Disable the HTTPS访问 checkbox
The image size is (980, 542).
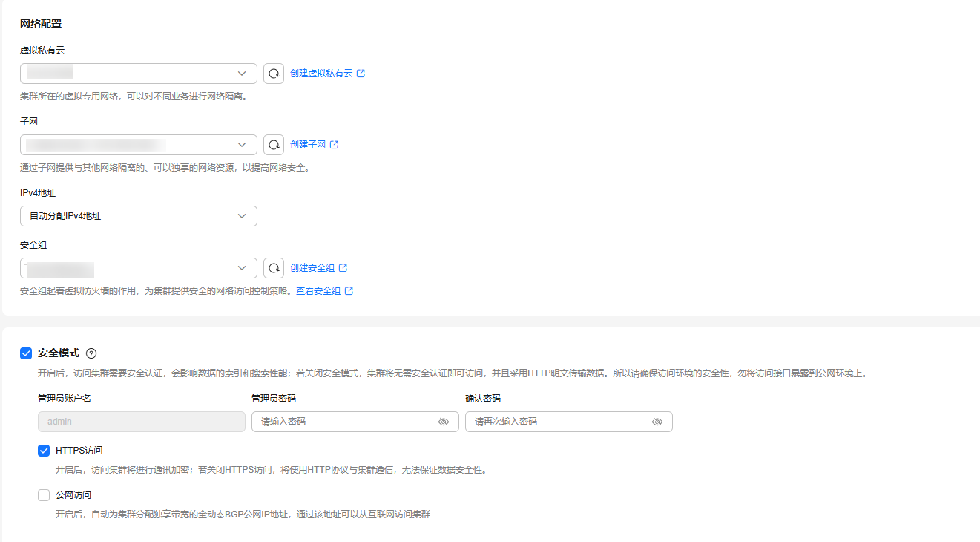[44, 451]
